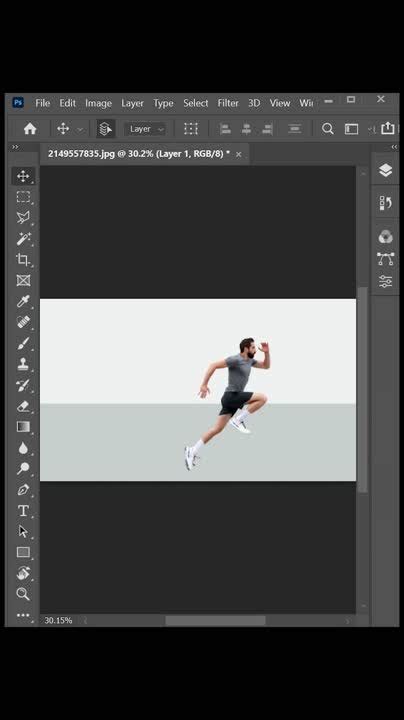Open the Edit Toolbar three-dots button
Screen dimensions: 404x720
[x=23, y=615]
